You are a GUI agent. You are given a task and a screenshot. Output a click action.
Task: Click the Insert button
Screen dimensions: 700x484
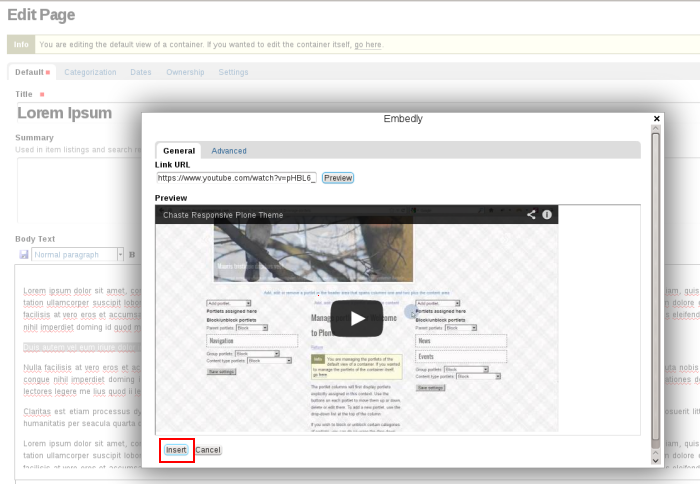[176, 450]
